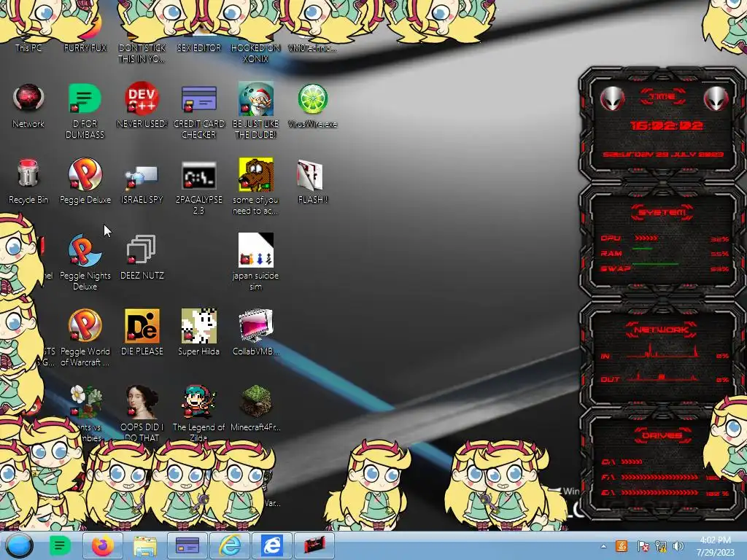This screenshot has height=560, width=747.
Task: Click the left alien head in TIME widget
Action: point(612,98)
